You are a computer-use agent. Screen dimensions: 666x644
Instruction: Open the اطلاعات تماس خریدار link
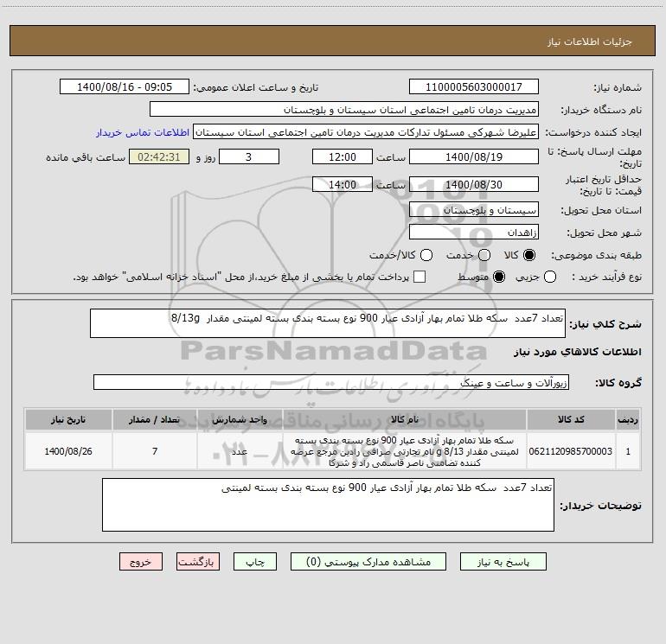(x=143, y=132)
